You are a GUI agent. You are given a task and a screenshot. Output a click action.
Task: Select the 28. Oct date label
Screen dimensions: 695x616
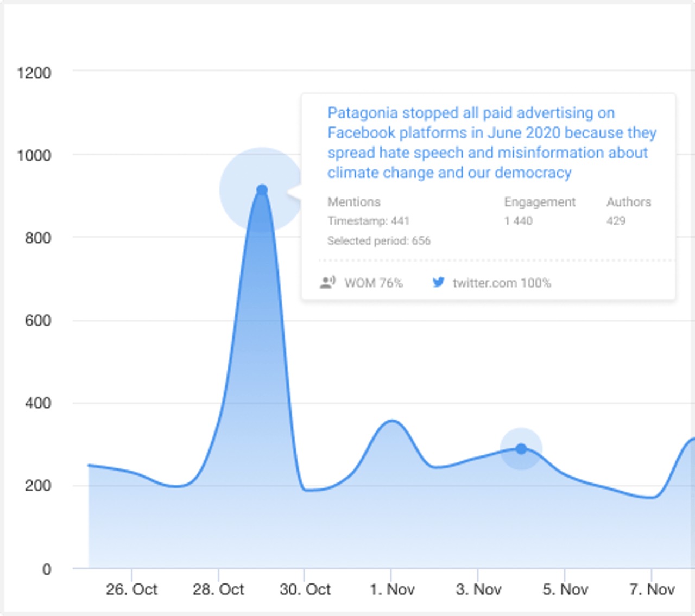(x=218, y=589)
